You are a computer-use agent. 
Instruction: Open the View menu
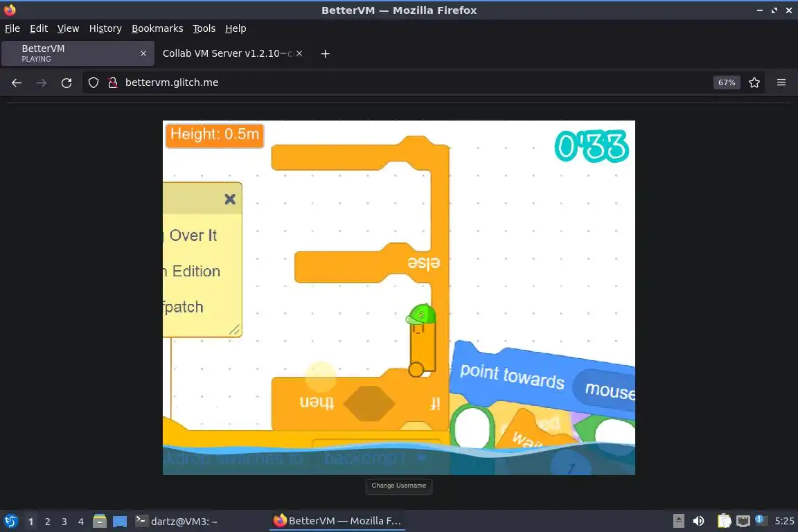(x=68, y=28)
